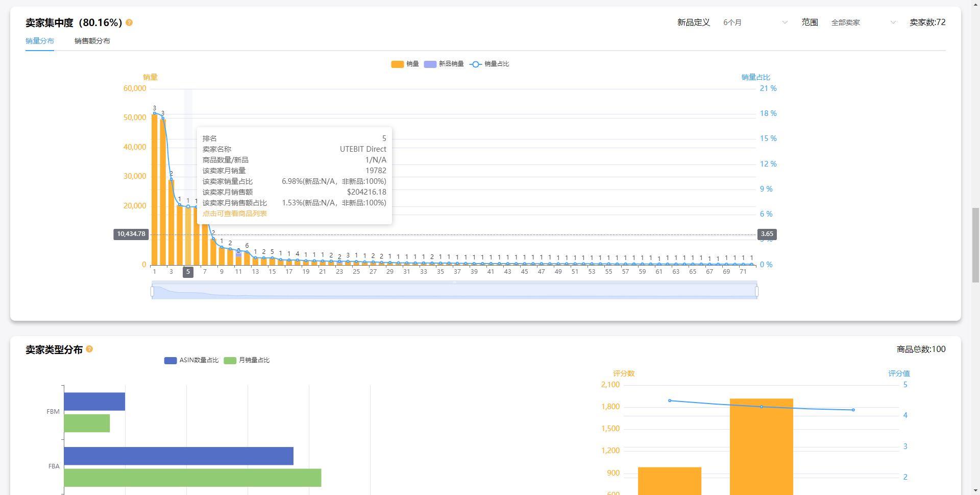Click the FBM axis label
This screenshot has height=495, width=980.
pyautogui.click(x=53, y=412)
